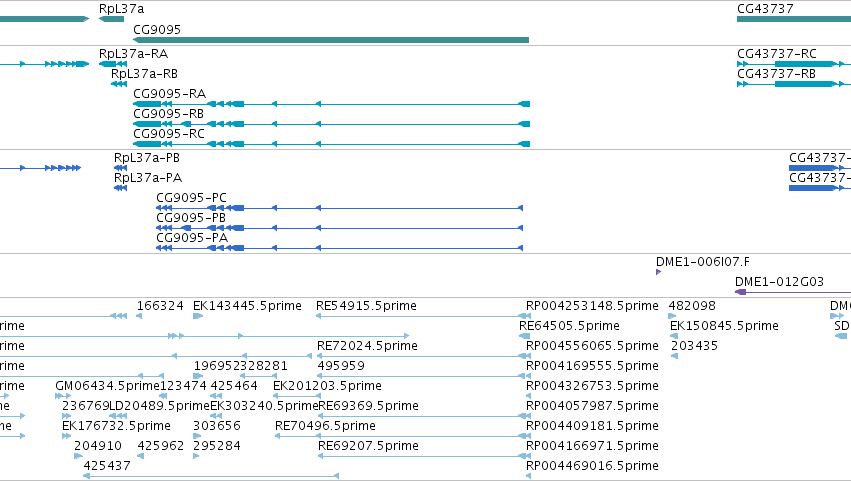Click EST label 166324
The image size is (851, 481).
[160, 306]
